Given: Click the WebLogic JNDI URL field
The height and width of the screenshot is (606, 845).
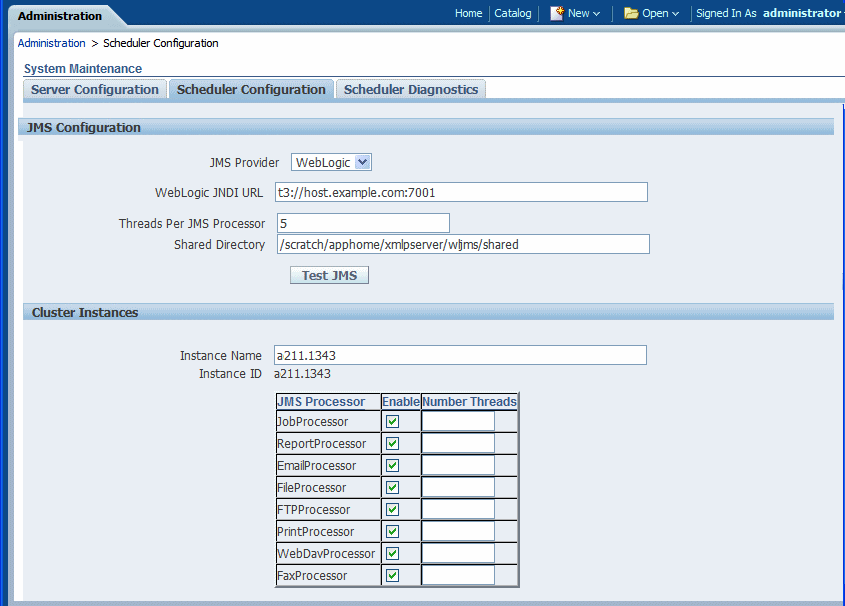Looking at the screenshot, I should pos(461,192).
